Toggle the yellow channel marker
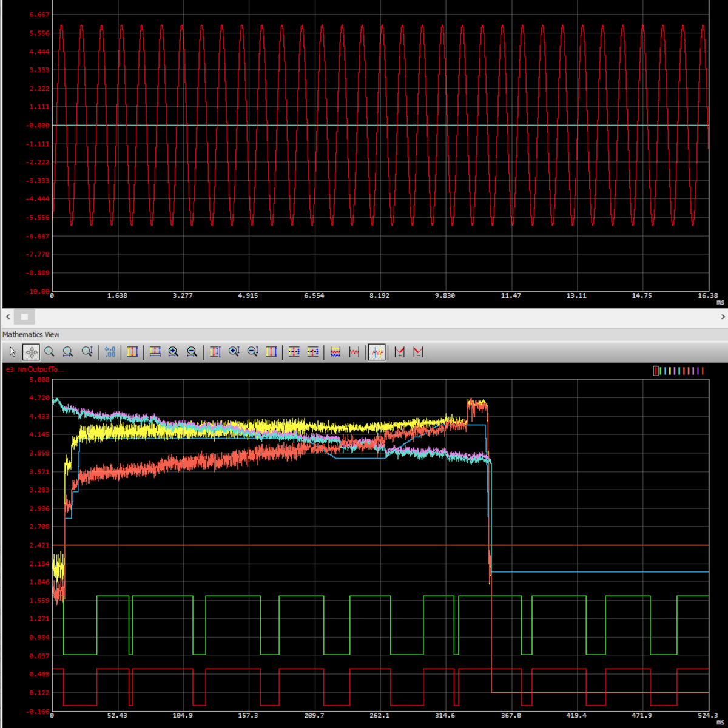 point(670,371)
